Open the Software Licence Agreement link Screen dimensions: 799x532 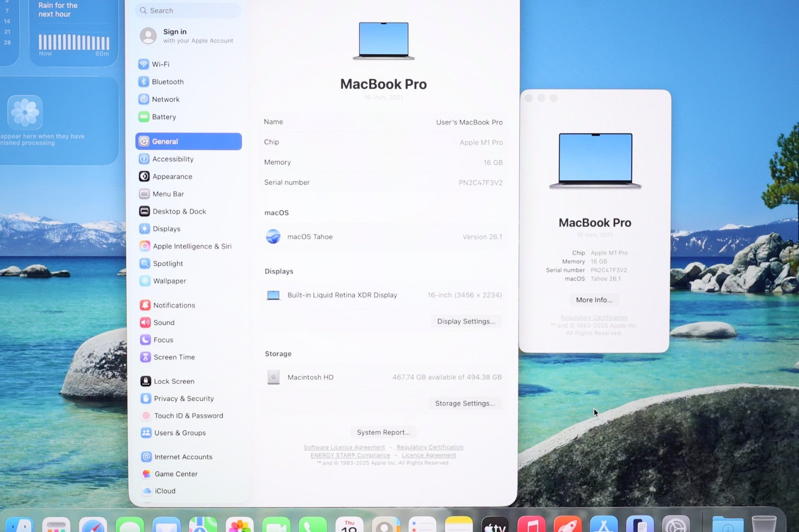(344, 448)
